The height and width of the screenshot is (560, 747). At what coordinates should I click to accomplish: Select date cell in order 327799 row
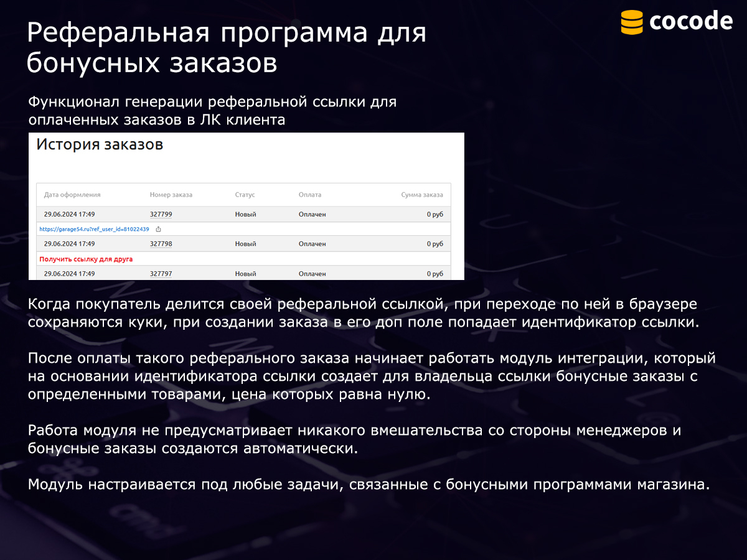[69, 214]
